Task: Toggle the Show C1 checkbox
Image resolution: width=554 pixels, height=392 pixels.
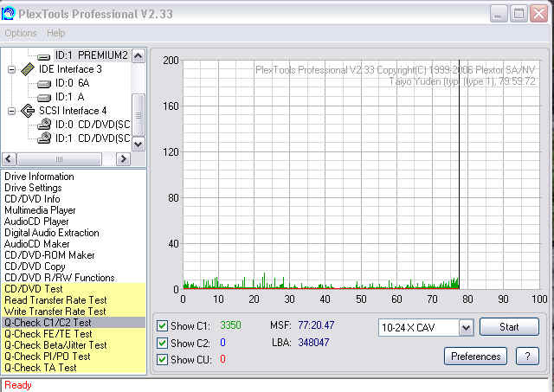Action: (x=162, y=325)
